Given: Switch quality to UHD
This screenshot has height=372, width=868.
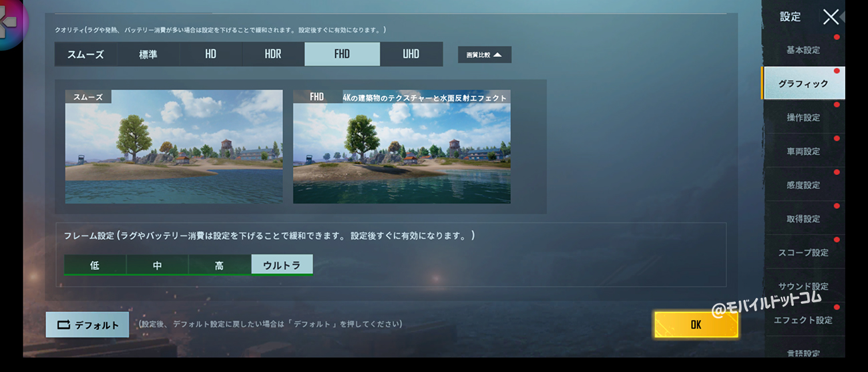Looking at the screenshot, I should [411, 54].
